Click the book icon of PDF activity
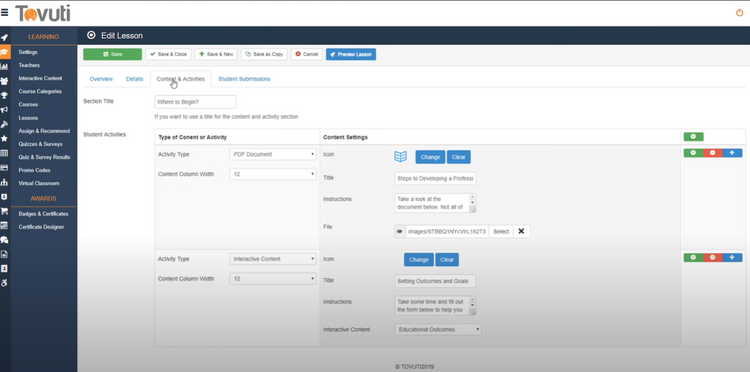The height and width of the screenshot is (372, 750). pyautogui.click(x=400, y=156)
